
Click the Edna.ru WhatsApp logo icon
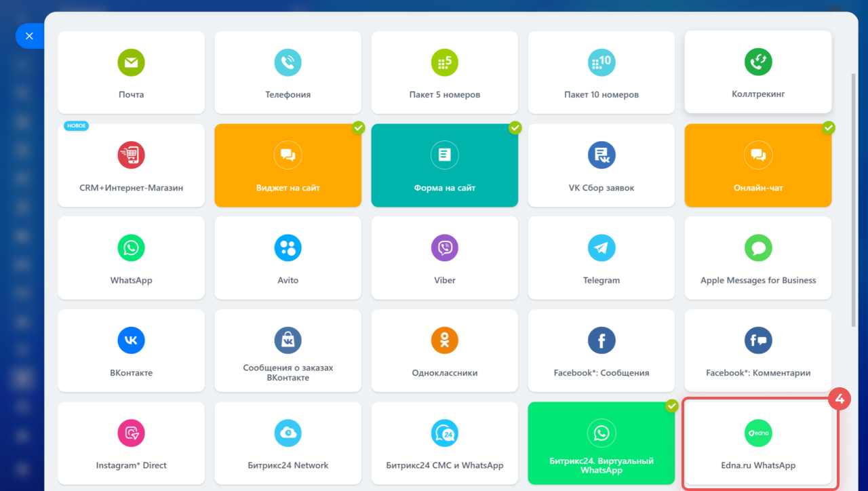[x=758, y=433]
